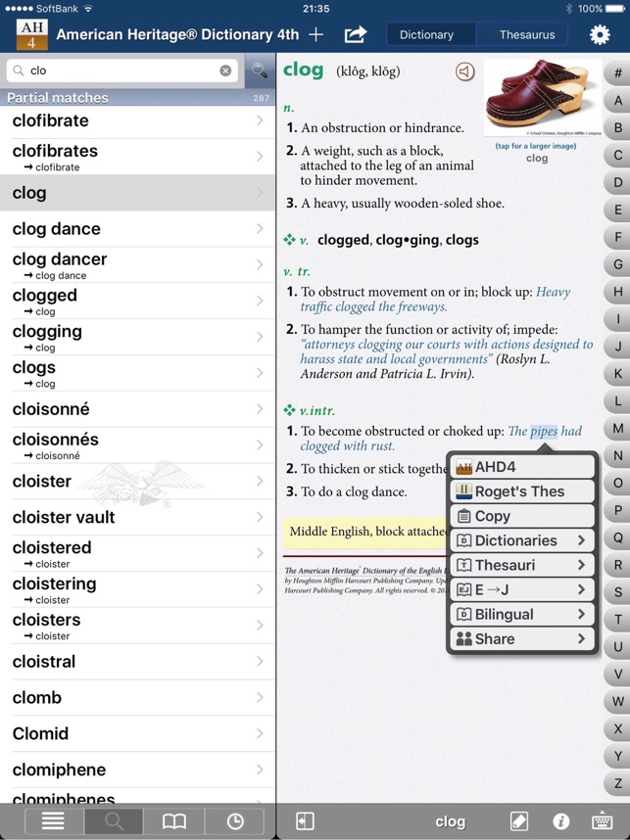Image resolution: width=630 pixels, height=840 pixels.
Task: Jump to letter C in index
Action: click(617, 156)
